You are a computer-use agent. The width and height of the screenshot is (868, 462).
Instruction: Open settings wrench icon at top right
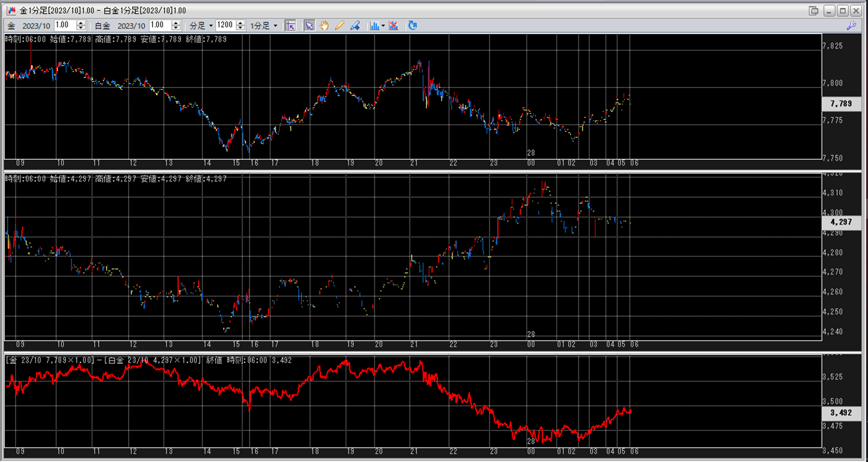851,26
